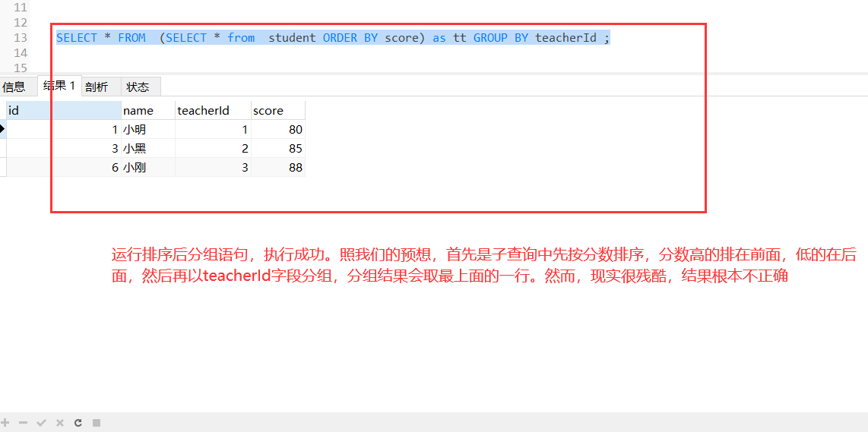Select the score cell with value 85

(x=278, y=148)
